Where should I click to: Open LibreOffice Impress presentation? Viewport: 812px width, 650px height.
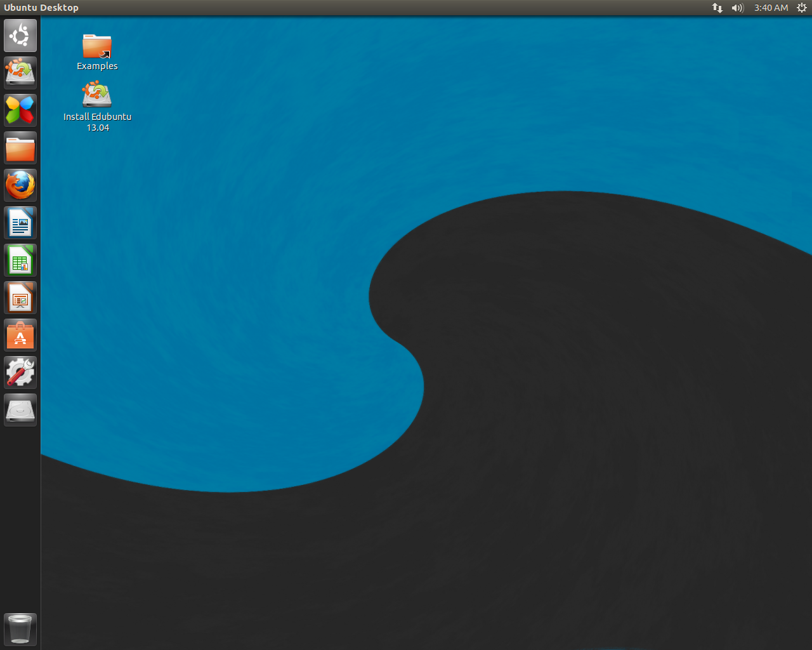[20, 298]
